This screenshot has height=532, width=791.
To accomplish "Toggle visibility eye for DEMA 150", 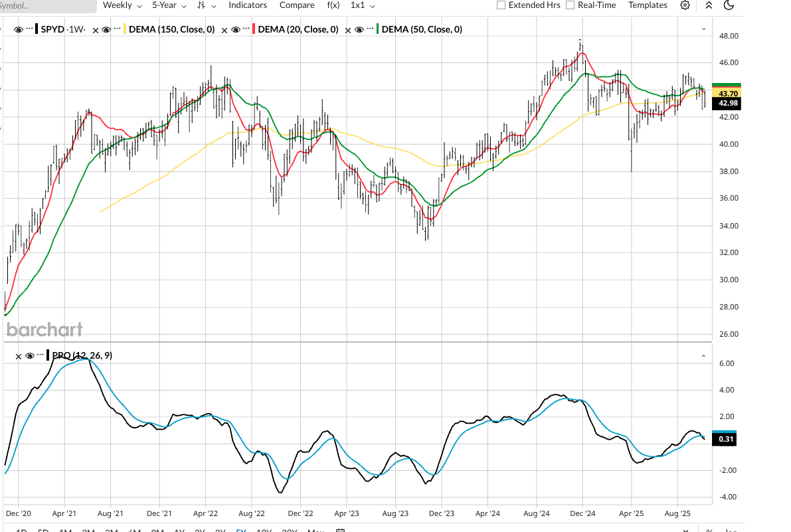I will coord(106,30).
